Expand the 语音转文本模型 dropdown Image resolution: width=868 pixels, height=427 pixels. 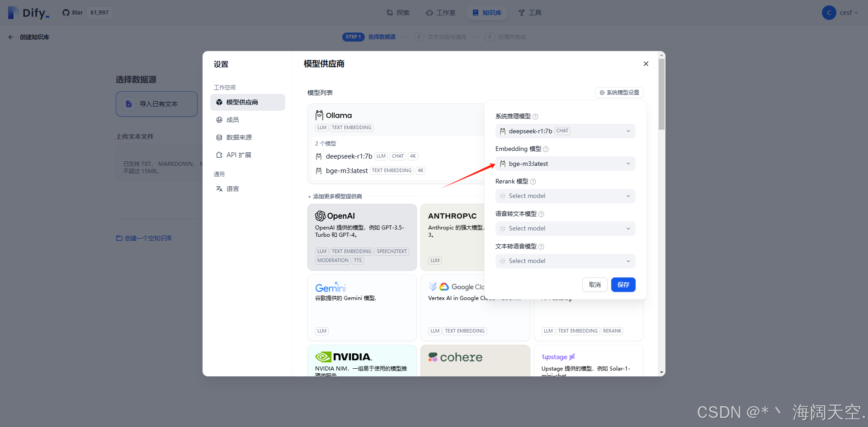(566, 229)
